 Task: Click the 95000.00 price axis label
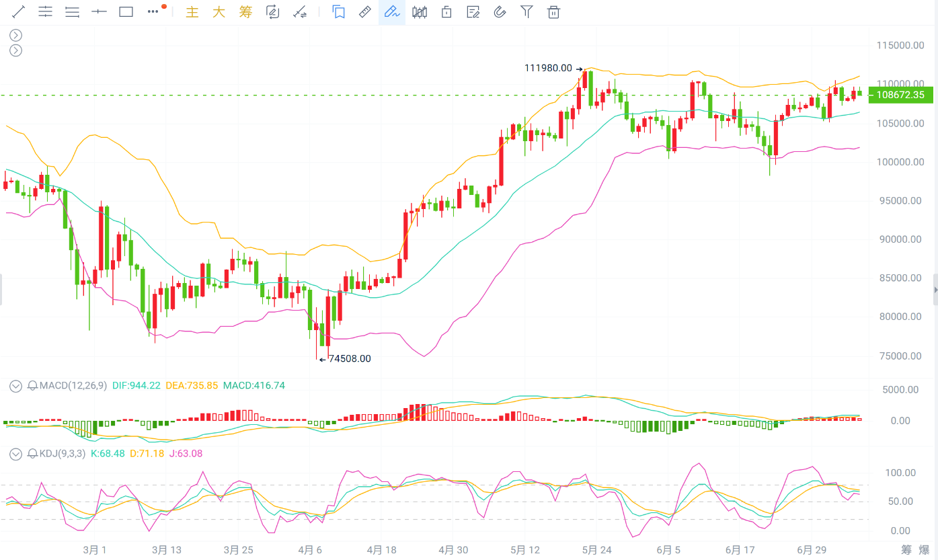point(902,200)
